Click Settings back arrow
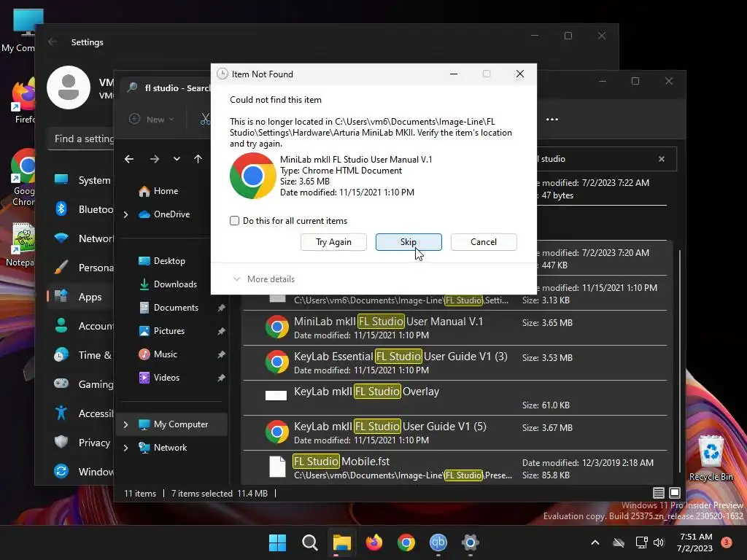This screenshot has height=560, width=747. pyautogui.click(x=53, y=42)
